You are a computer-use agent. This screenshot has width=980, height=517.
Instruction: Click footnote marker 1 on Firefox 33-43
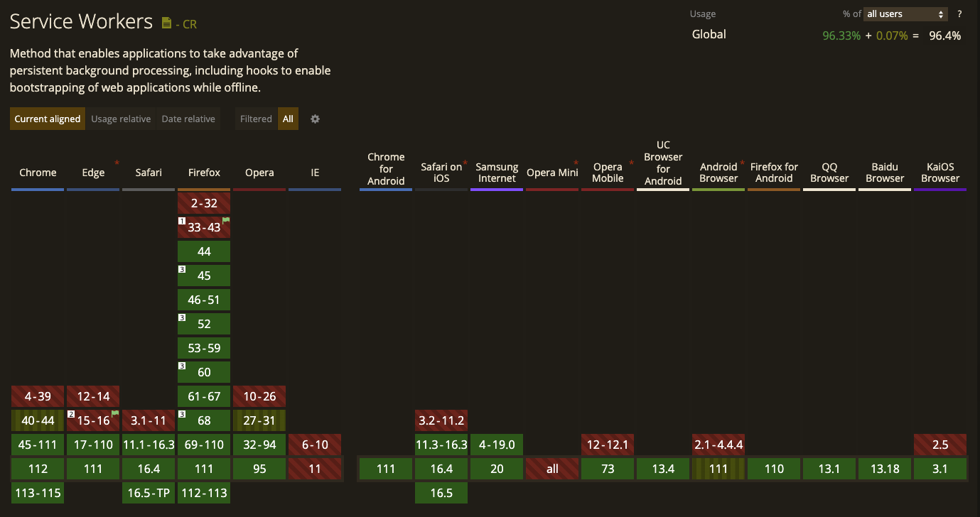[x=181, y=221]
